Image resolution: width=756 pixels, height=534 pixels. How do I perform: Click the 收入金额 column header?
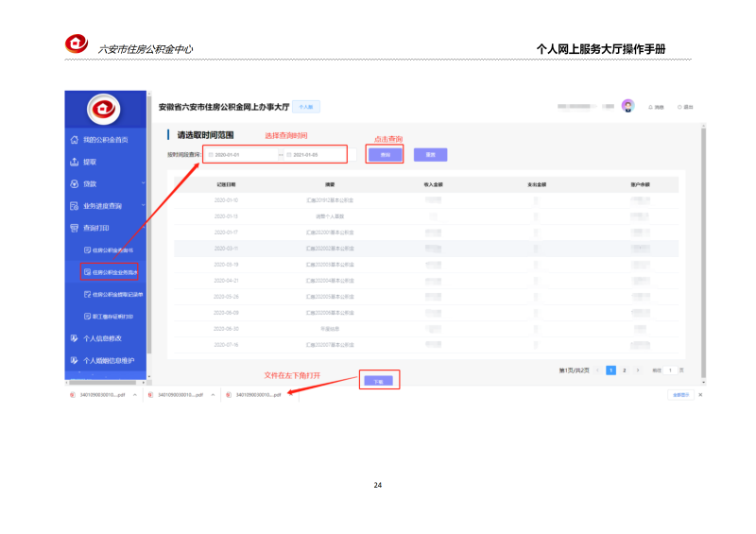click(x=433, y=184)
